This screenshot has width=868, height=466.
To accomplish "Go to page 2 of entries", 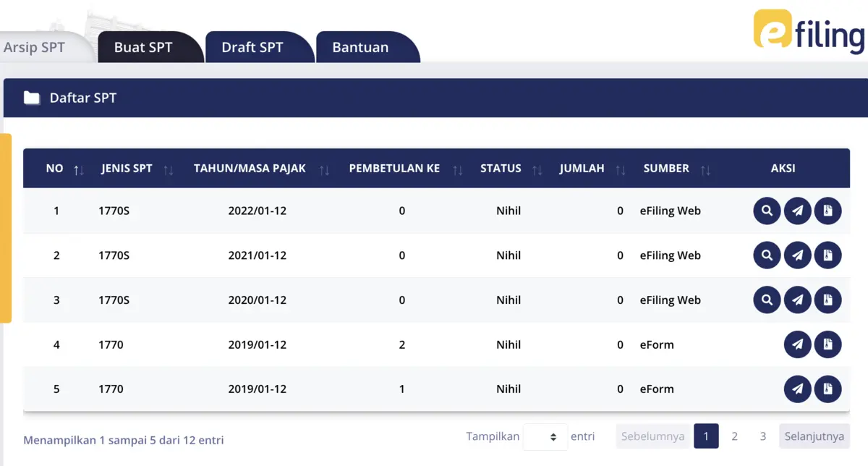I will point(734,436).
